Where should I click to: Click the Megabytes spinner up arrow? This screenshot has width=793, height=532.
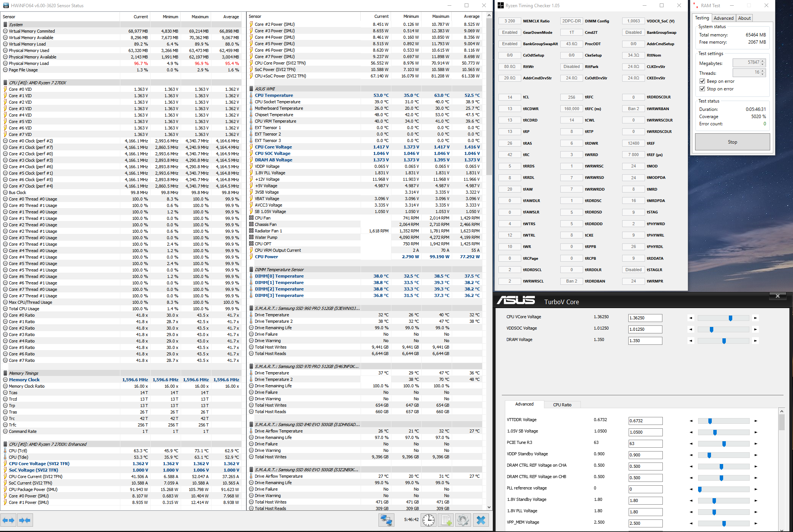tap(763, 61)
